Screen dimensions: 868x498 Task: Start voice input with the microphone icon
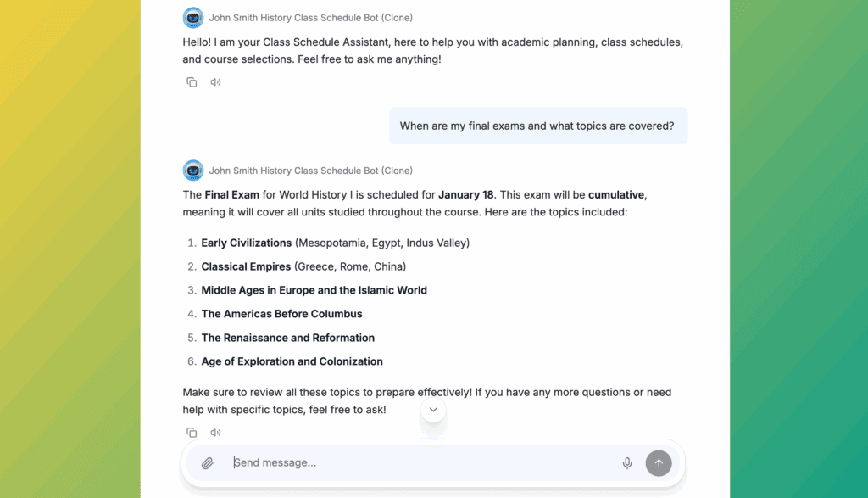coord(626,463)
